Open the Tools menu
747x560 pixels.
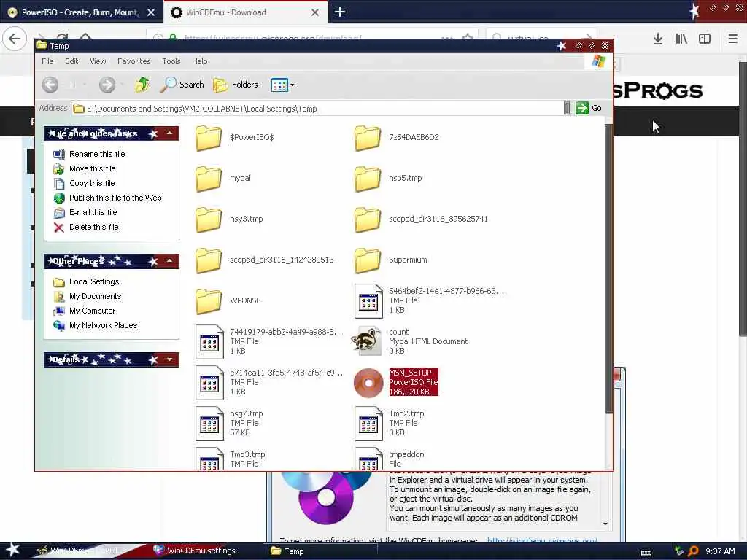[x=171, y=61]
